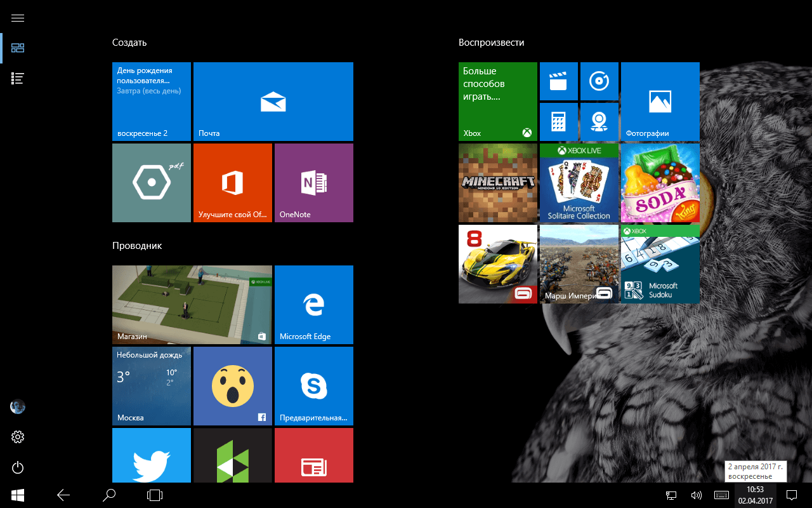Launch the Skype Предварительная tile
Screen dimensions: 812x508
point(314,386)
